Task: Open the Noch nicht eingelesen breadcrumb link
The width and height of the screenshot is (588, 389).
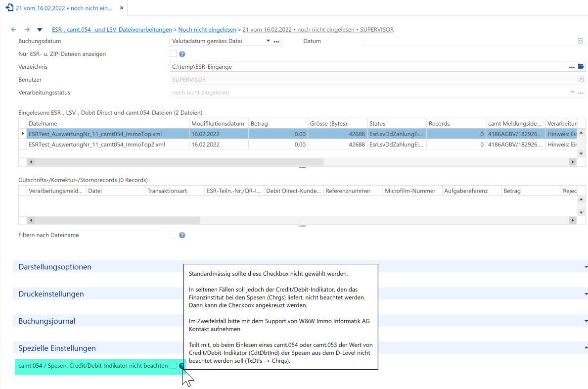Action: tap(207, 30)
